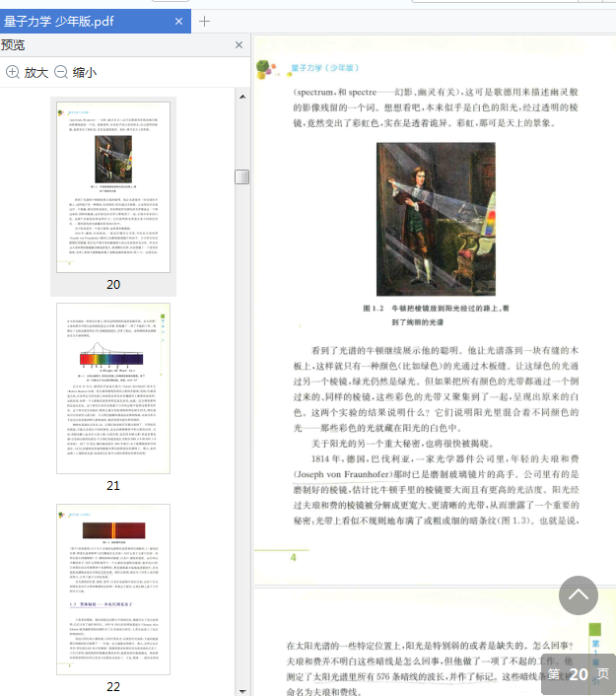
Task: Click the 缩小 text label
Action: click(85, 72)
